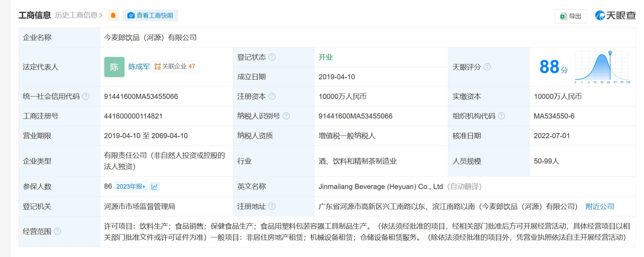Click the orange notification bell icon

pos(113,16)
